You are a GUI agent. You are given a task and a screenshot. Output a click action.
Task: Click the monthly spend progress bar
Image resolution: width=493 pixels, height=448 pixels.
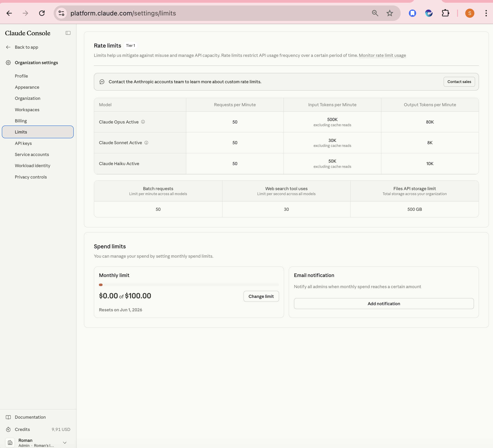(x=189, y=285)
